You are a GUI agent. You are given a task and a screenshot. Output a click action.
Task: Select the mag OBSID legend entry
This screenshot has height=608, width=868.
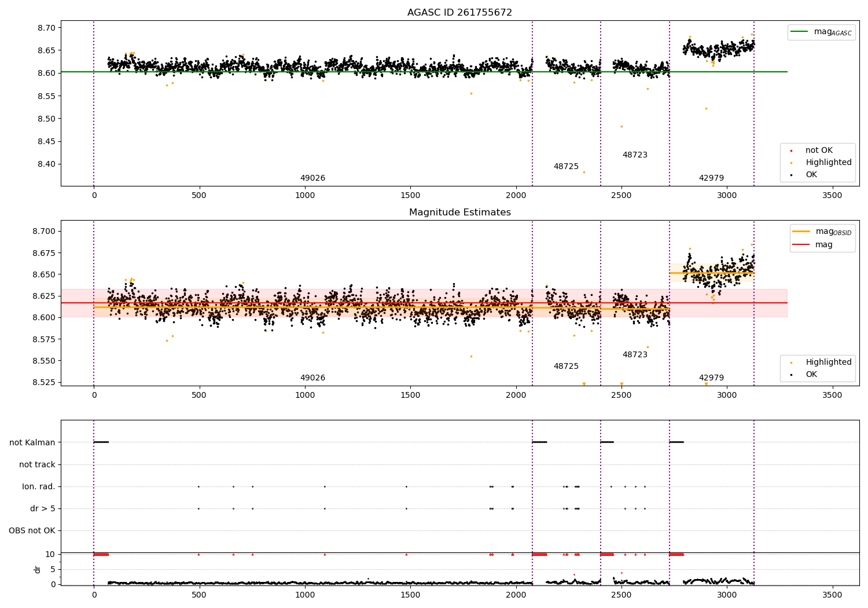tap(822, 232)
